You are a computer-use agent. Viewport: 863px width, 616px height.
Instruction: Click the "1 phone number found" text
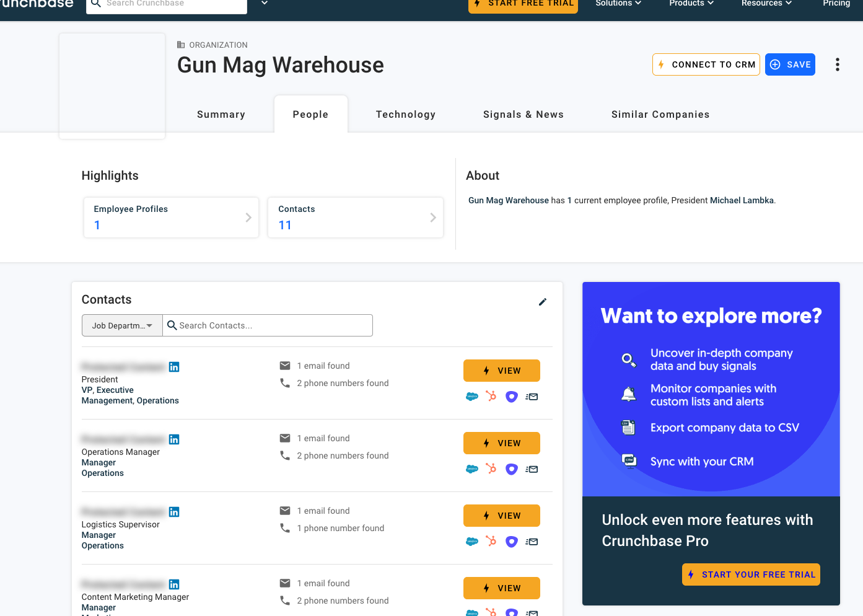(x=340, y=528)
